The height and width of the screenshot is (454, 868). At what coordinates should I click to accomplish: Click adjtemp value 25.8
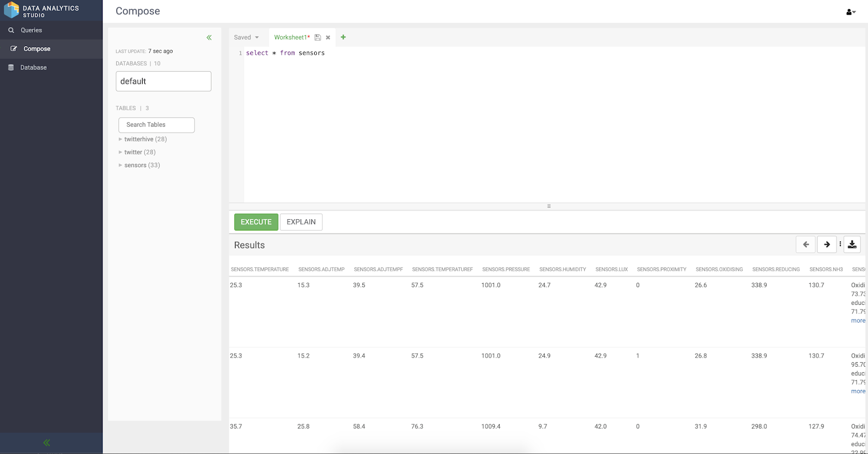tap(303, 427)
